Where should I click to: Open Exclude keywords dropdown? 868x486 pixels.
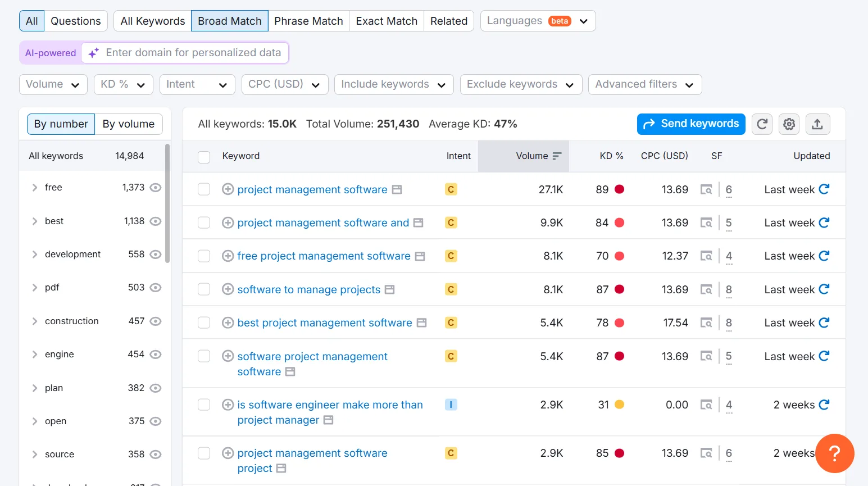[x=521, y=84]
